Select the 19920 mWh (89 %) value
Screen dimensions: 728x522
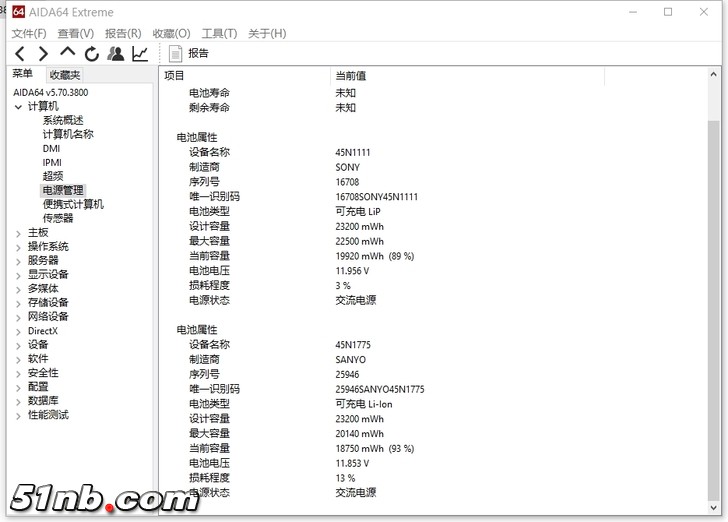click(374, 256)
